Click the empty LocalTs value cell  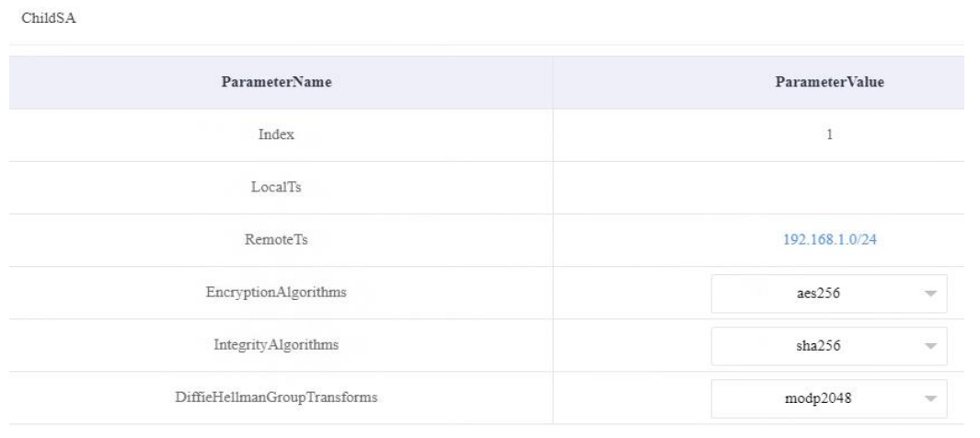coord(829,188)
